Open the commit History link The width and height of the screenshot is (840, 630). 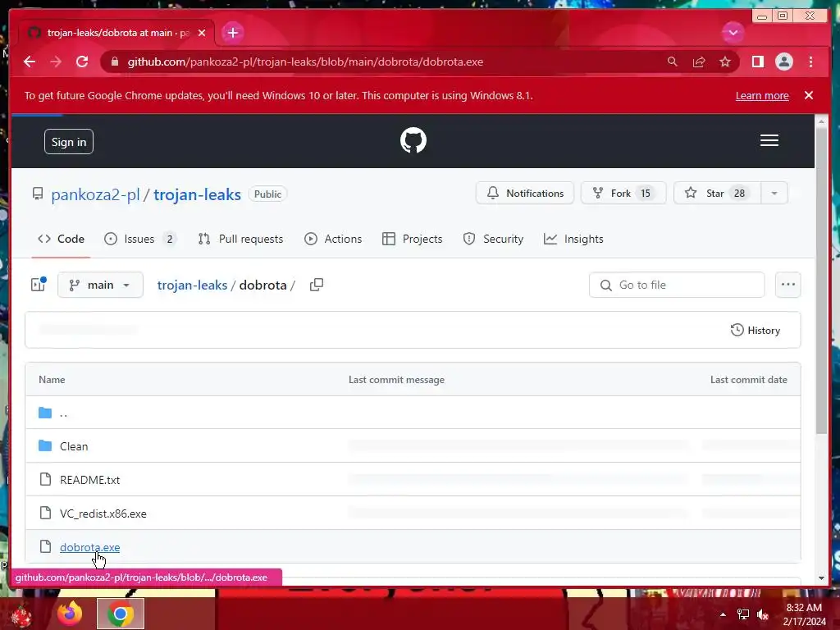point(755,330)
